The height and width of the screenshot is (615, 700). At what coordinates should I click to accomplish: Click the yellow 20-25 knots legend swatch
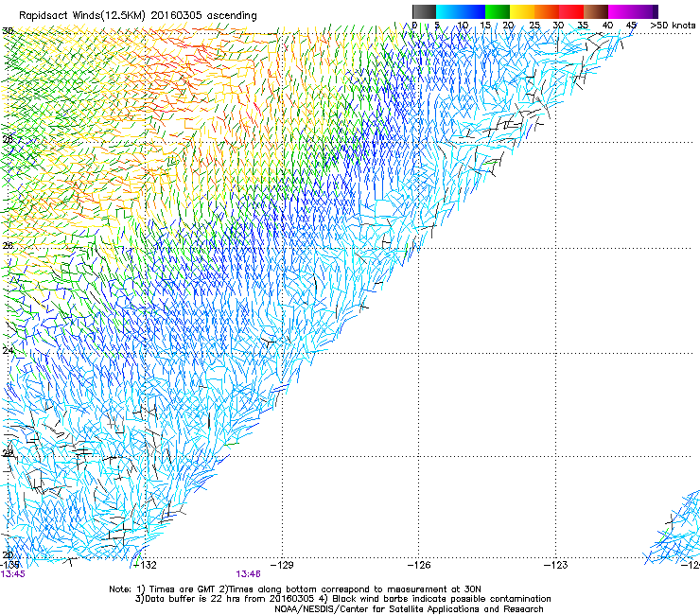tap(522, 11)
